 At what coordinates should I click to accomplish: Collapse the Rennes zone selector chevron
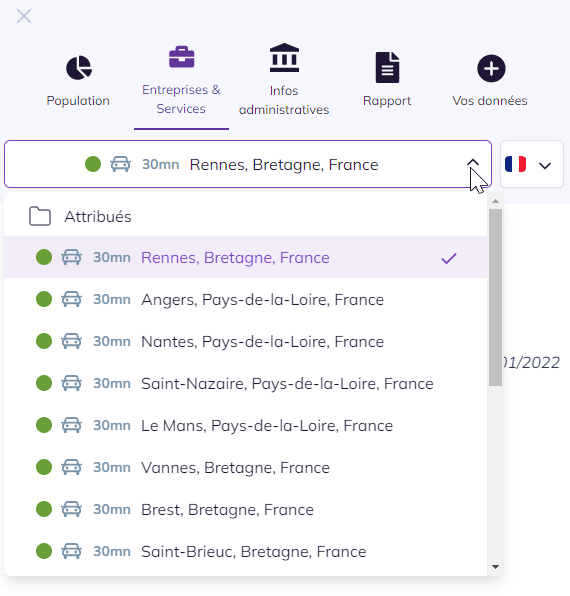(473, 163)
